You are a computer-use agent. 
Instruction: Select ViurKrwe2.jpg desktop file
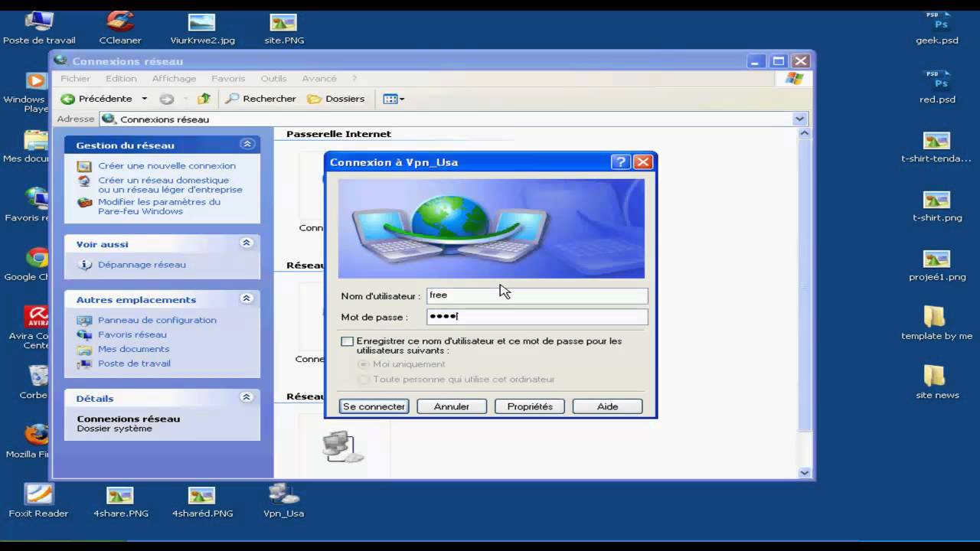click(202, 28)
